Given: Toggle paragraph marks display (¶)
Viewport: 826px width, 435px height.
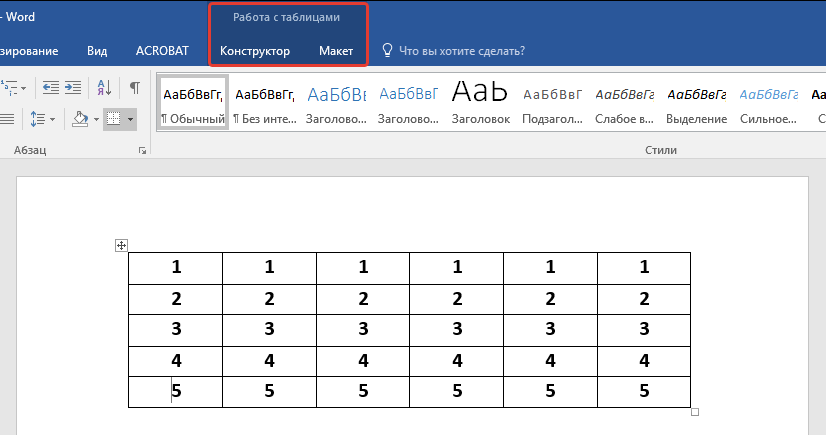Looking at the screenshot, I should (x=134, y=87).
